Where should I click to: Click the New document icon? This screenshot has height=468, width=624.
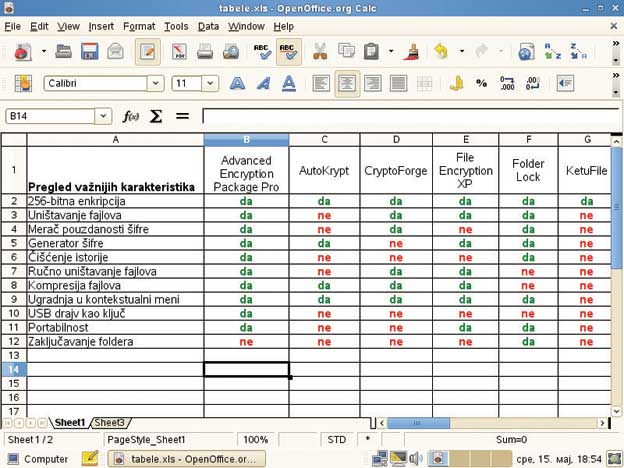pyautogui.click(x=23, y=52)
